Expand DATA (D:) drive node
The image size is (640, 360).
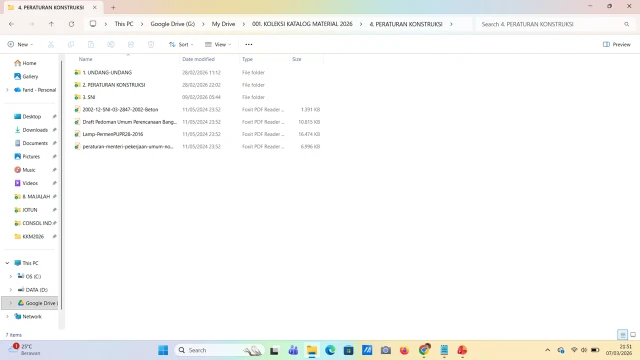tap(11, 290)
